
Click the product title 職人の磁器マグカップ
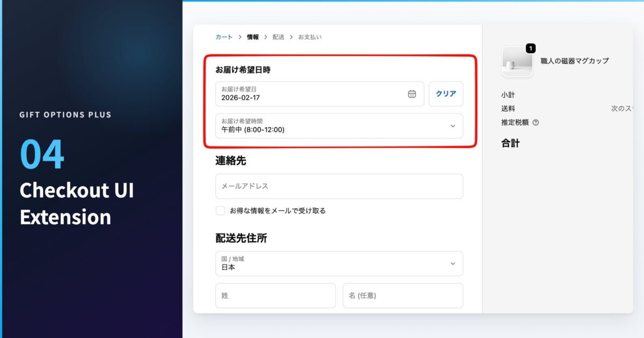pyautogui.click(x=573, y=61)
